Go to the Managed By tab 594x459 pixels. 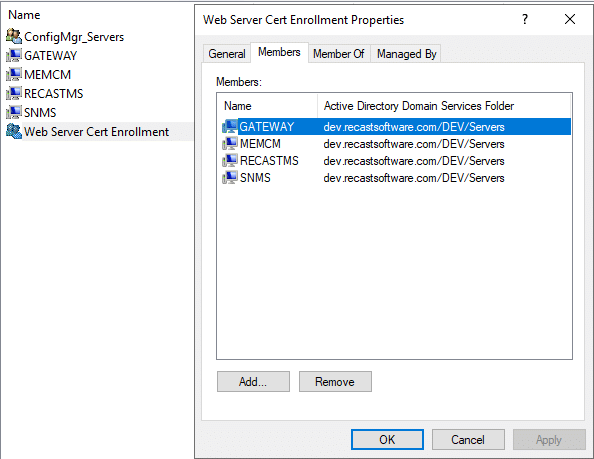coord(406,54)
